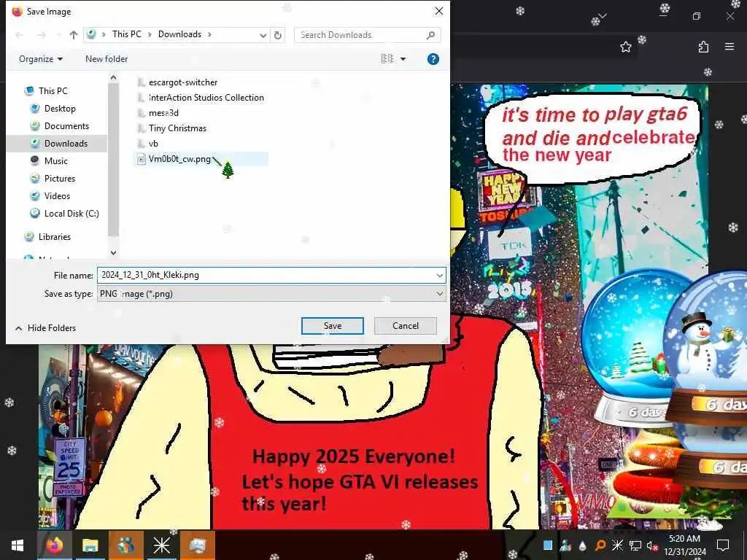Expand the File name dropdown arrow
The height and width of the screenshot is (560, 747).
439,275
